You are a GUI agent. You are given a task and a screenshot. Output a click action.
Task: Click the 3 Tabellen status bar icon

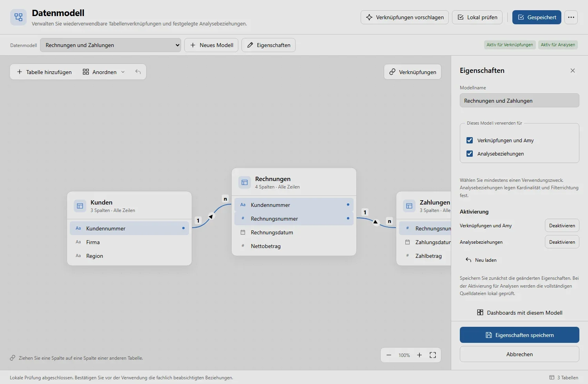(552, 377)
